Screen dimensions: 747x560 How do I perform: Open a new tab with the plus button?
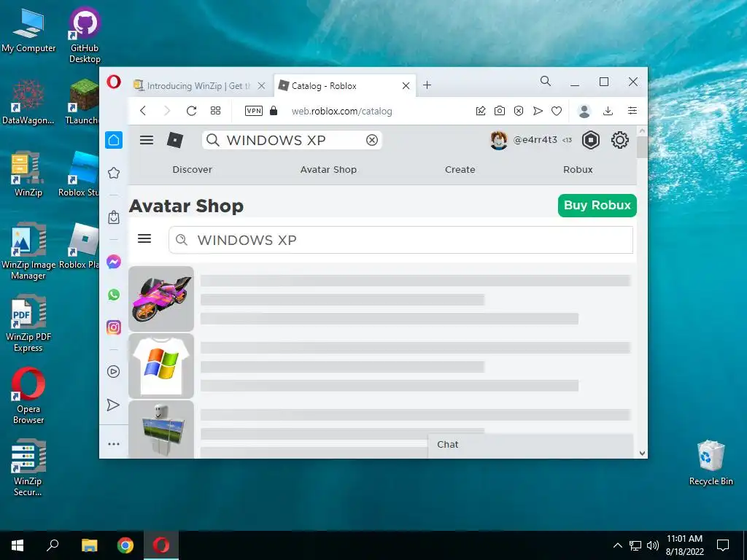point(427,85)
